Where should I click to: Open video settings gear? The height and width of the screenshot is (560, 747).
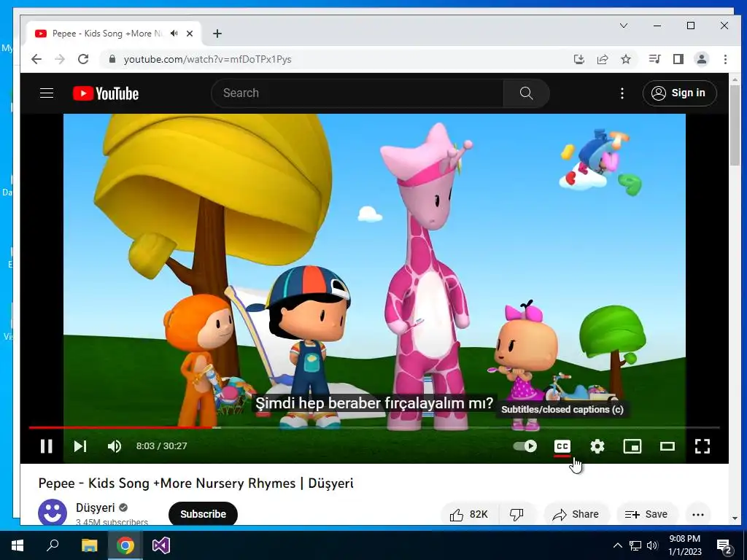pos(597,446)
